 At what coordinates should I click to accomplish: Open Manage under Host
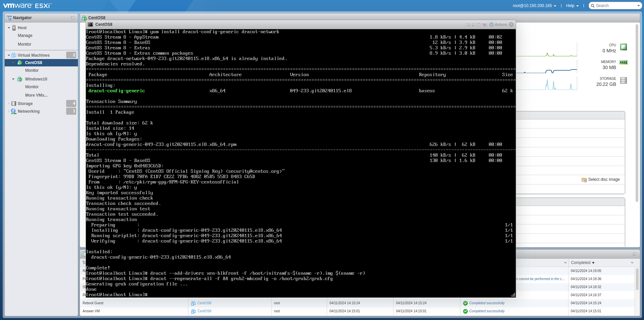[x=25, y=36]
